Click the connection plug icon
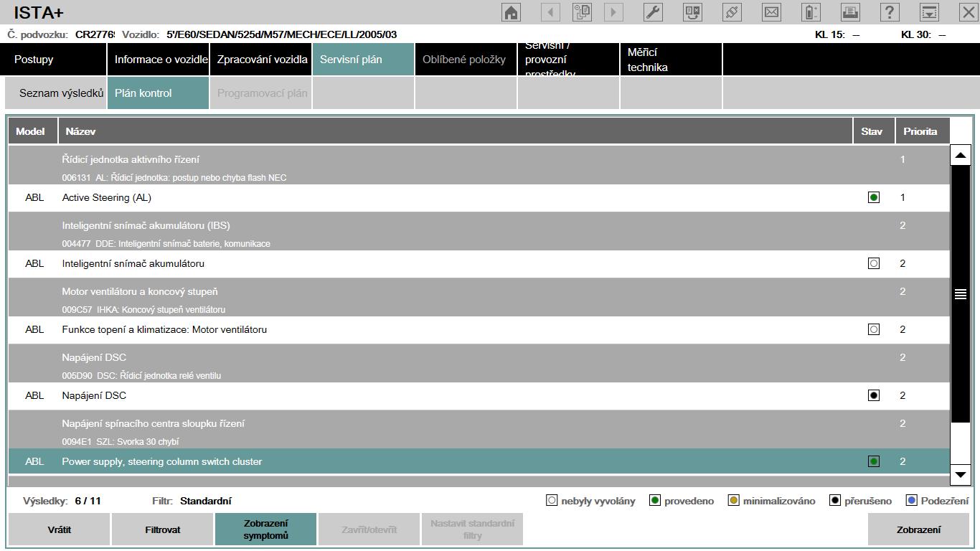Screen dimensions: 980x551 click(732, 12)
